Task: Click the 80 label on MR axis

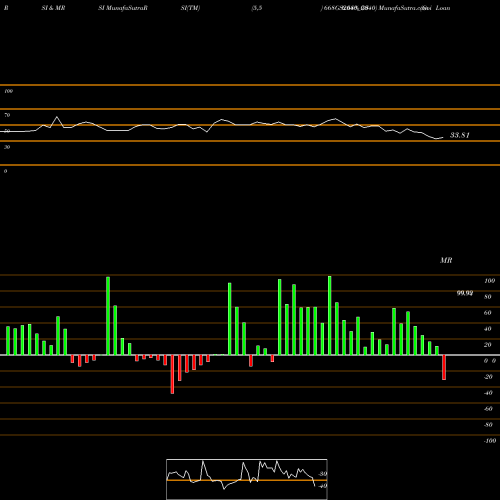Action: tap(488, 297)
